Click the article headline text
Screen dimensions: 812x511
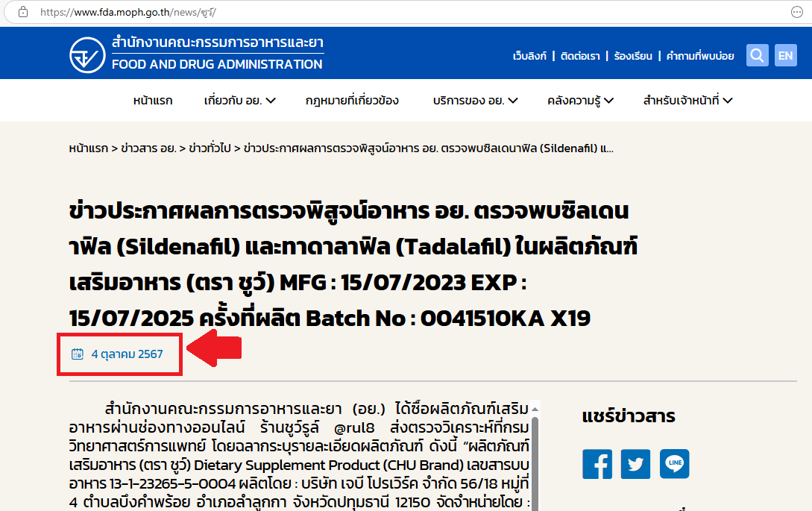(x=353, y=264)
